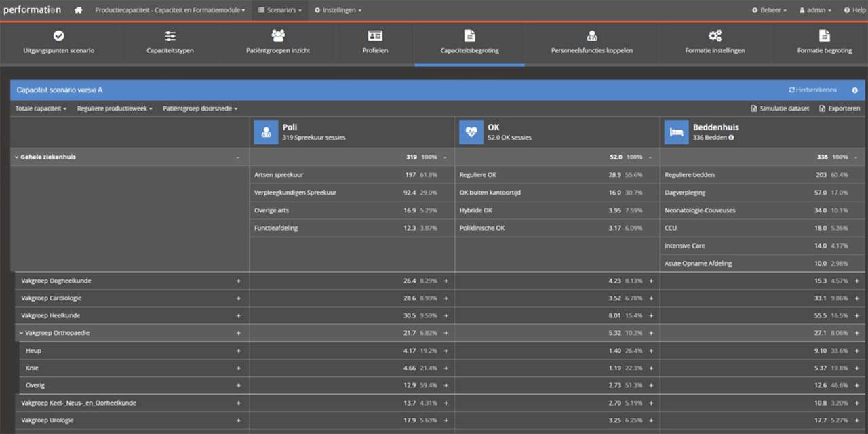This screenshot has width=868, height=434.
Task: Expand the Vakgroep Urologie row
Action: (238, 421)
